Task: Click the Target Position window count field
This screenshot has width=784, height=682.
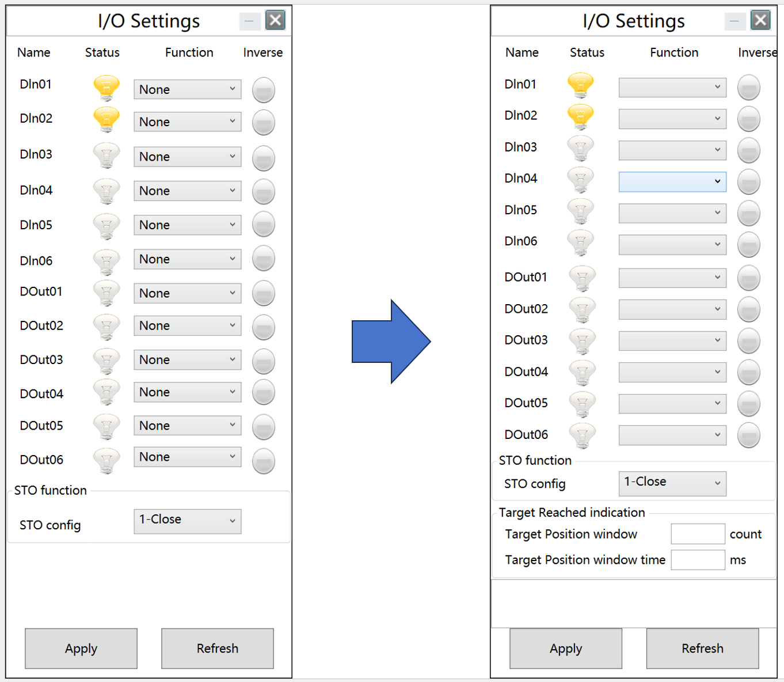Action: pos(697,534)
